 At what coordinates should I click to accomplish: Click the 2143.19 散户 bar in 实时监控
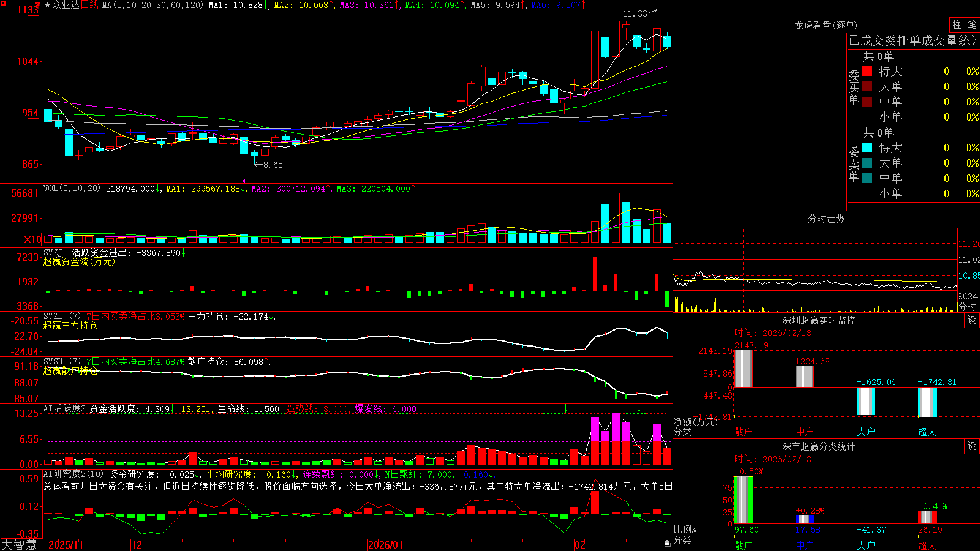[744, 369]
